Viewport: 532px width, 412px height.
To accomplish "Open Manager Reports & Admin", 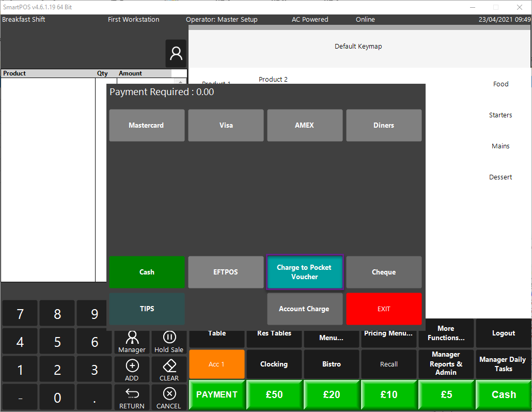I will coord(446,363).
